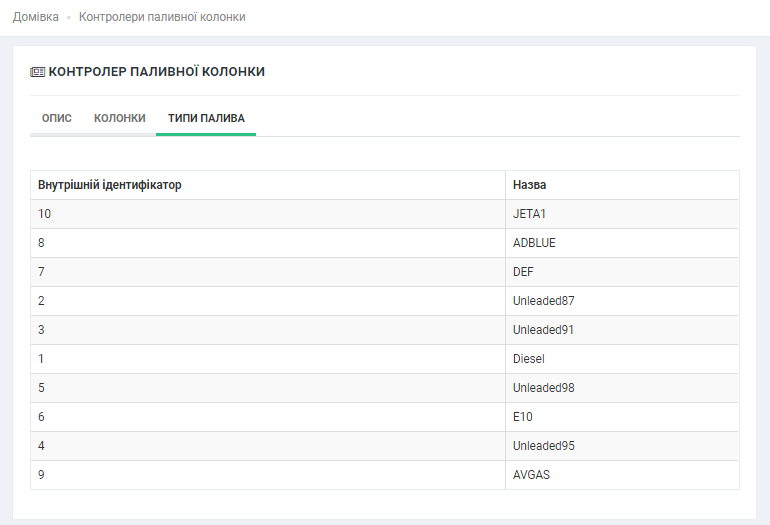770x525 pixels.
Task: Click the fuel controller header icon
Action: [x=38, y=72]
